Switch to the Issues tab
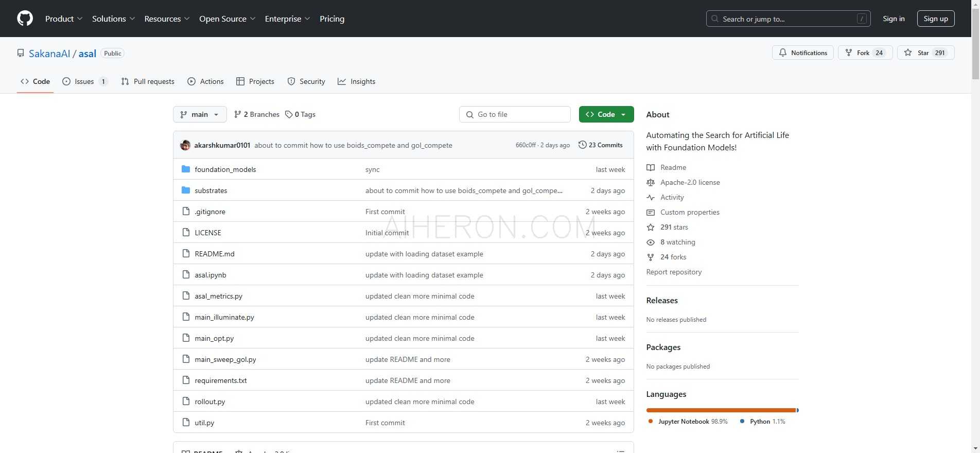980x453 pixels. [84, 81]
